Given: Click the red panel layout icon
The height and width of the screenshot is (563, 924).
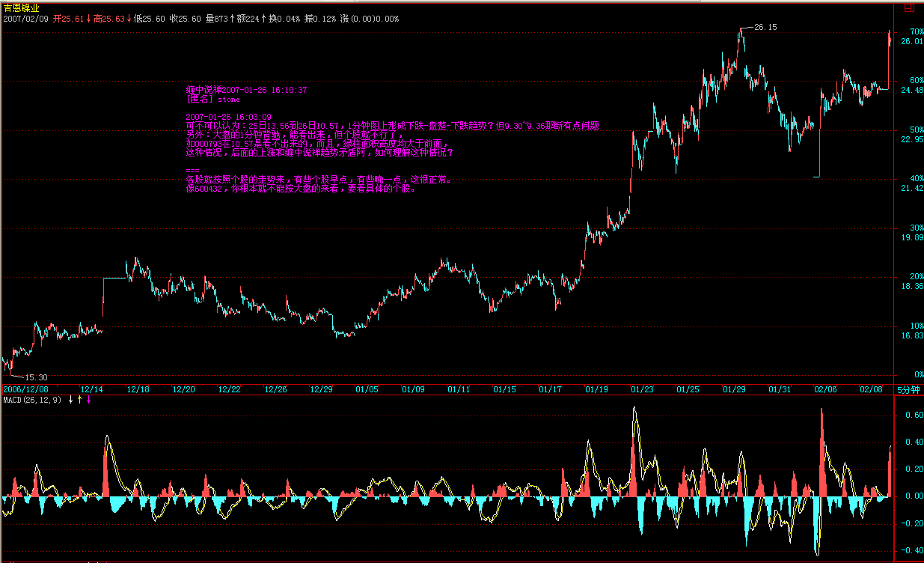Looking at the screenshot, I should tap(908, 8).
